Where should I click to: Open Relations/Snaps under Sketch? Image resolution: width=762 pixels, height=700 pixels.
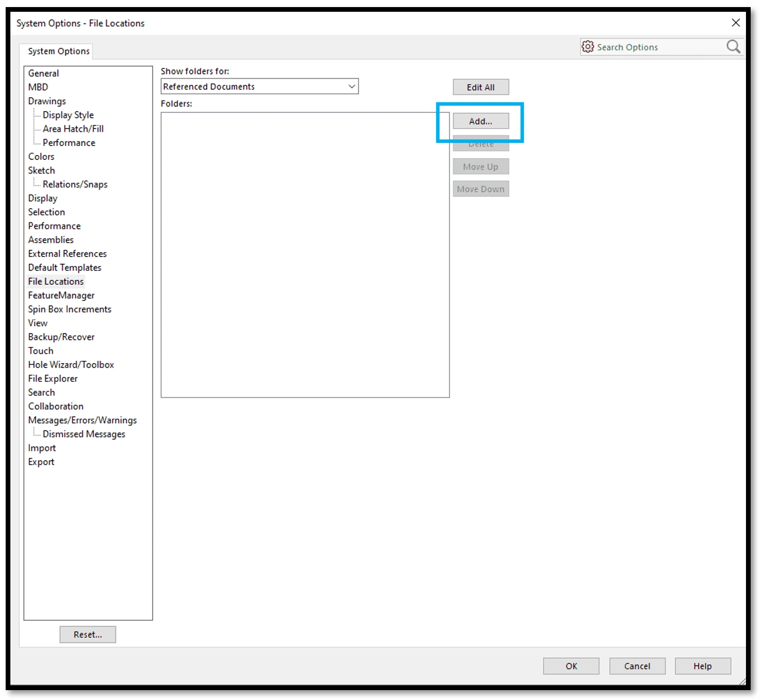[75, 184]
